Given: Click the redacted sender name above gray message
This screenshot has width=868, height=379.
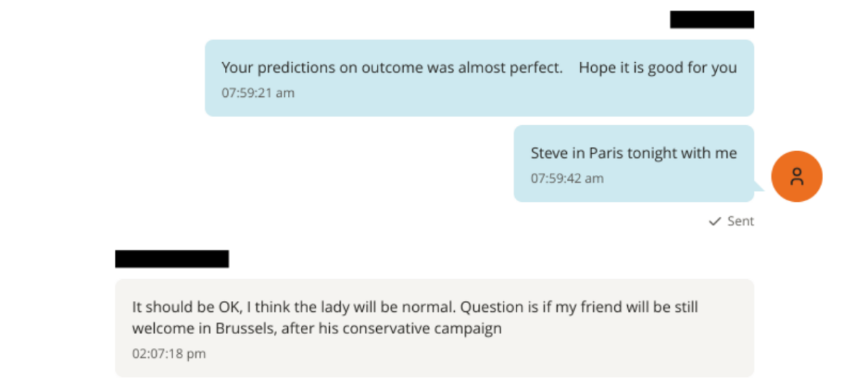Looking at the screenshot, I should [x=172, y=259].
